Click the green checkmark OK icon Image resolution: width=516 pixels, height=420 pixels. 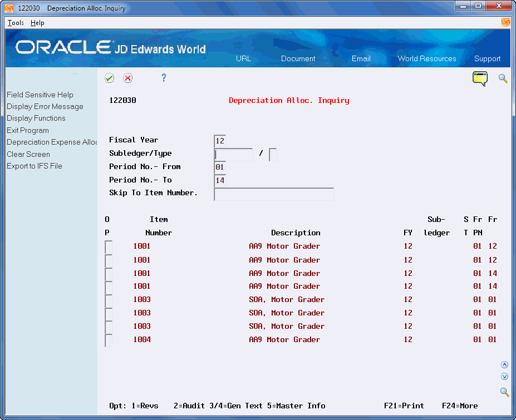click(109, 78)
